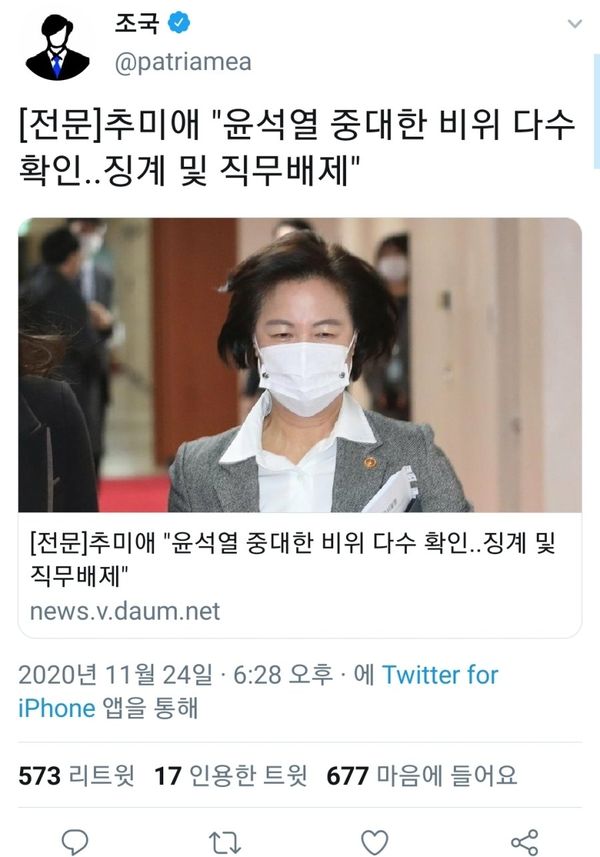Tap the reply speech bubble icon
600x857 pixels.
(x=74, y=842)
